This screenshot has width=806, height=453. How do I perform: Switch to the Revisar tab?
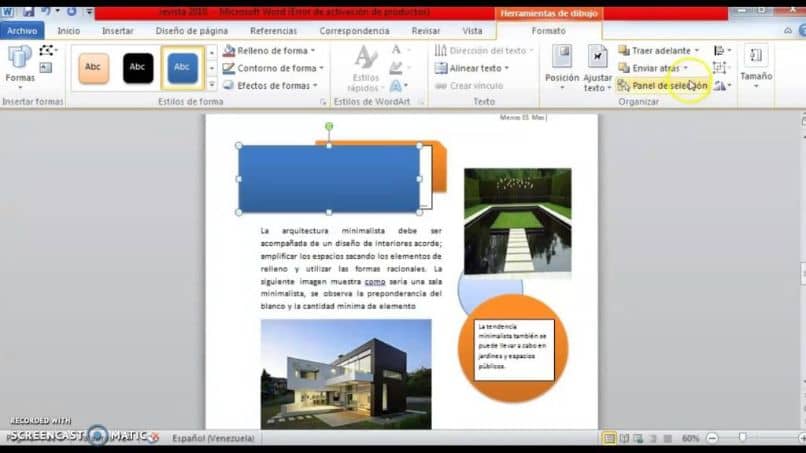pos(426,31)
